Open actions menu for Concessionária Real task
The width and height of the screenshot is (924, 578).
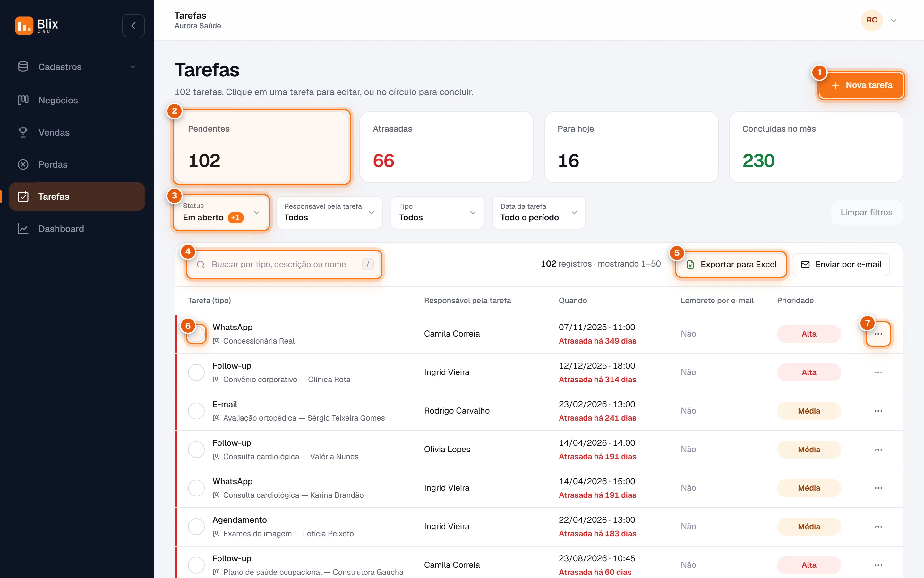point(878,334)
